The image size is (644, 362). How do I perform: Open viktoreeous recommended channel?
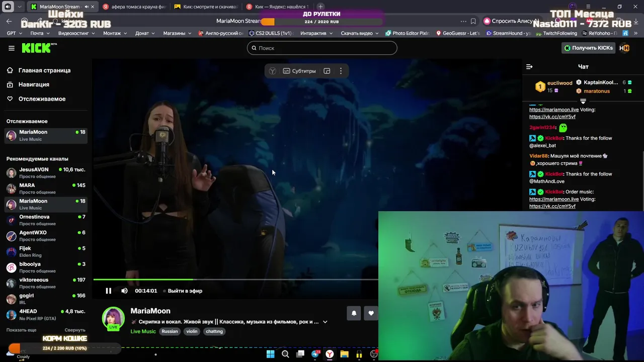tap(45, 283)
